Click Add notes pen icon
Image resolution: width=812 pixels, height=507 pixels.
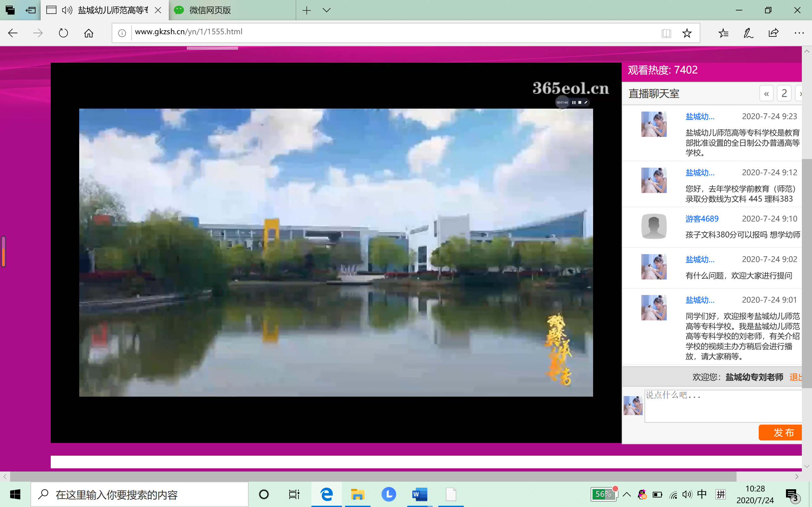[x=748, y=33]
